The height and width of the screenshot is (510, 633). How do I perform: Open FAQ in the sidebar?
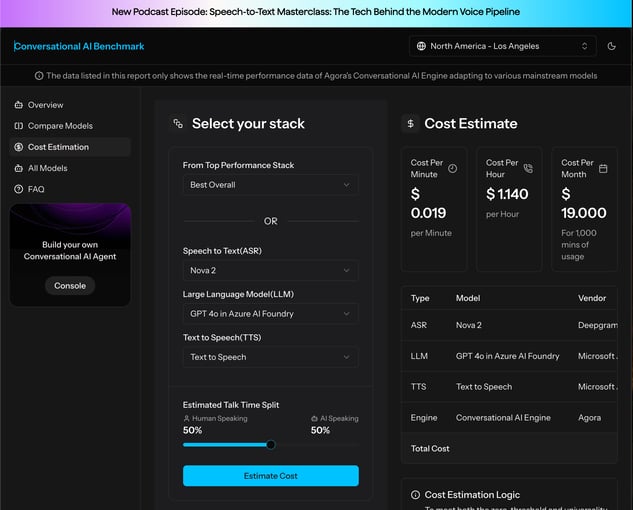70,189
